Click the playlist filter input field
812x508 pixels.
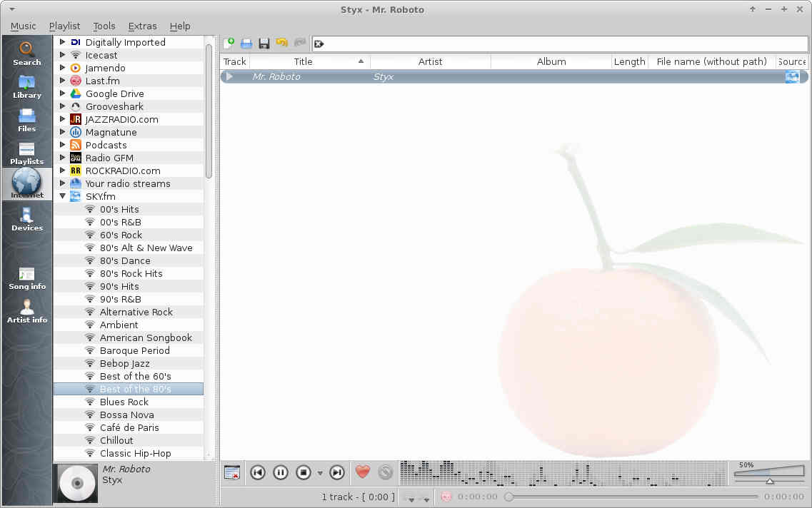pos(560,44)
